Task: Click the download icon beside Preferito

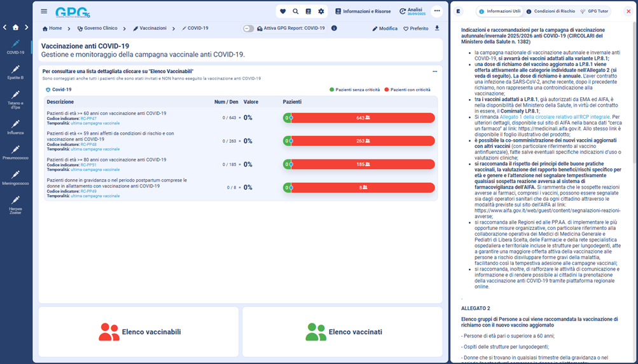Action: 437,29
